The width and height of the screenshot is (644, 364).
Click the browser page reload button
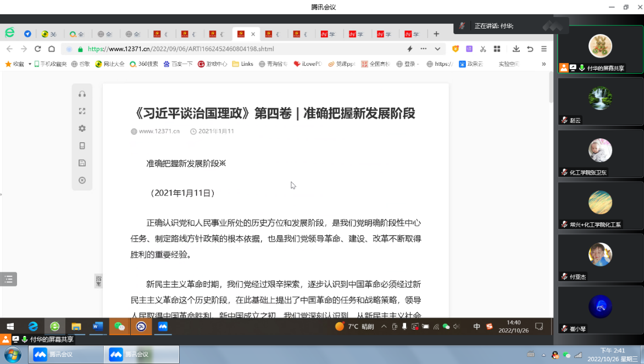point(38,49)
